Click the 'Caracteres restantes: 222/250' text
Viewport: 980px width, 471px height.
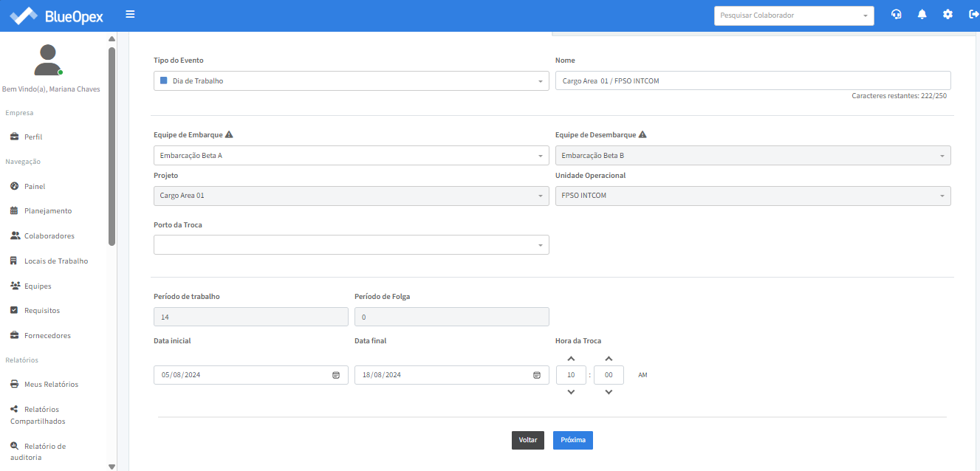(x=899, y=96)
